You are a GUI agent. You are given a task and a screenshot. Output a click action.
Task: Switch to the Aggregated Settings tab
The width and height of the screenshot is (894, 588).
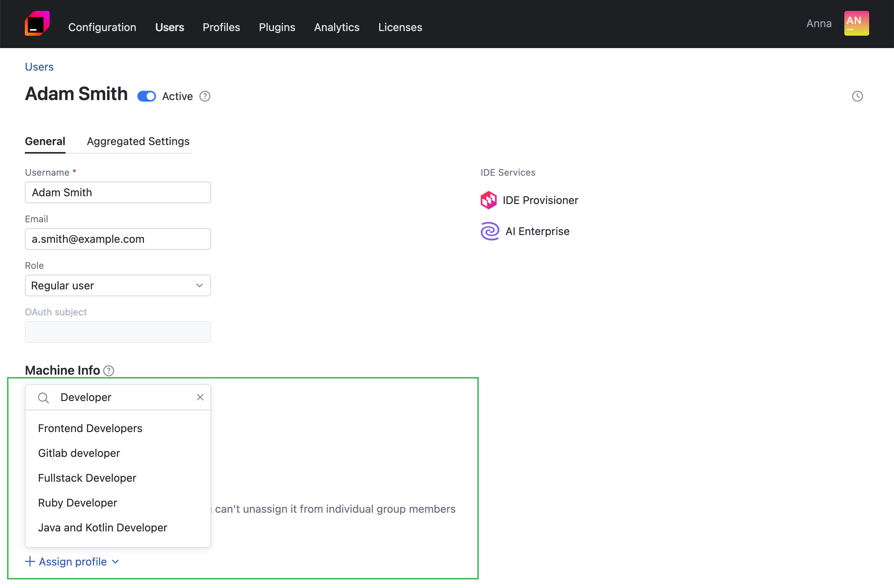tap(138, 141)
